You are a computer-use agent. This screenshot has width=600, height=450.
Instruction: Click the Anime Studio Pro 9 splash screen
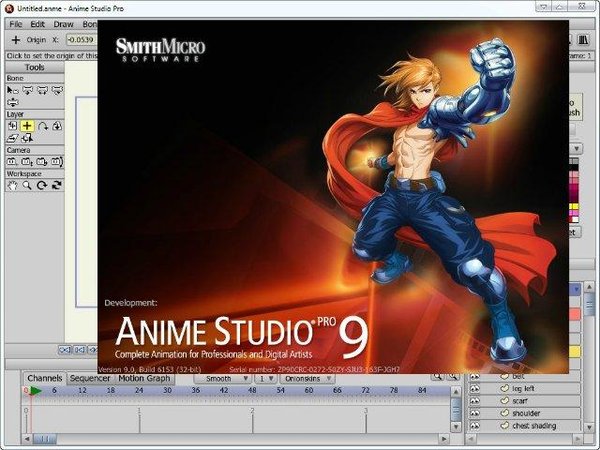[x=333, y=197]
